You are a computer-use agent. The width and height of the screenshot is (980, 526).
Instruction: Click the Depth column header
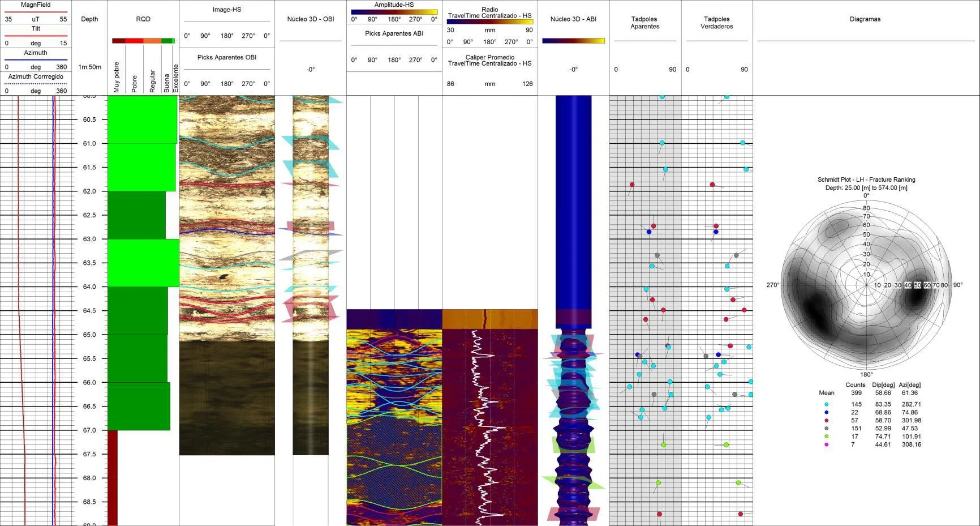(x=89, y=19)
